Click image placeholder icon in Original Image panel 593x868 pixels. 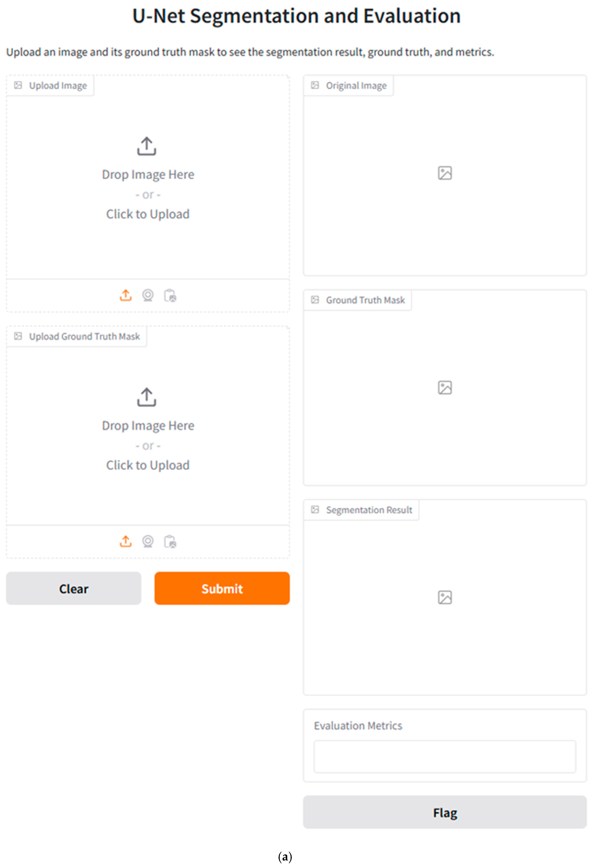pyautogui.click(x=445, y=173)
